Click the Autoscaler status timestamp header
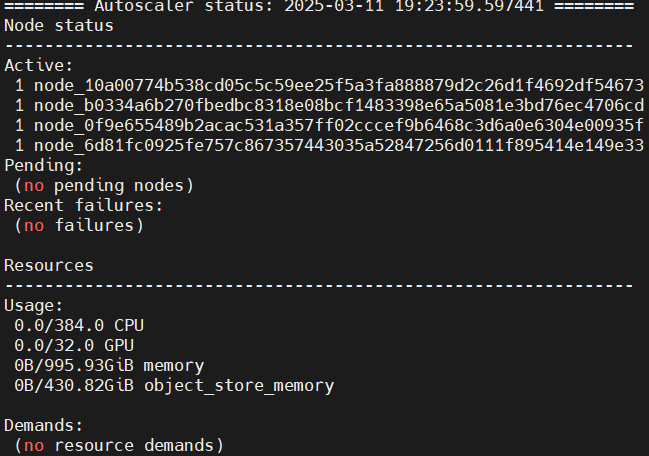Image resolution: width=649 pixels, height=456 pixels. [x=319, y=6]
